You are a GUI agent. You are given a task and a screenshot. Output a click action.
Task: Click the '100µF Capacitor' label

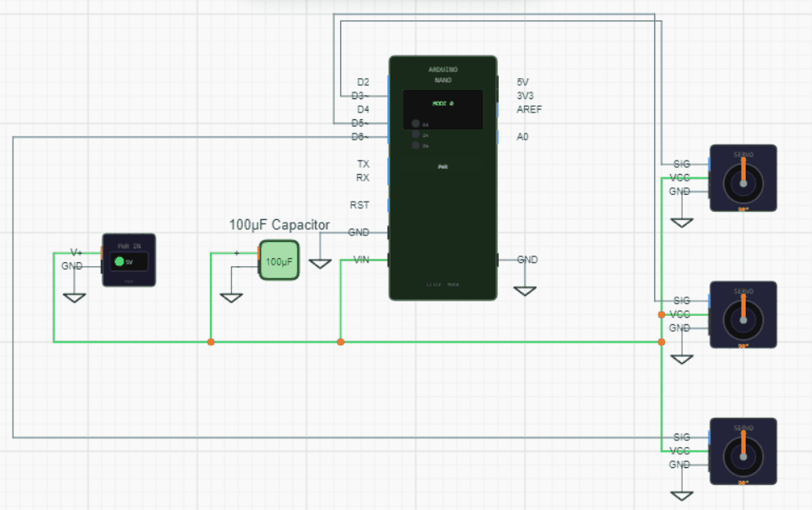279,225
